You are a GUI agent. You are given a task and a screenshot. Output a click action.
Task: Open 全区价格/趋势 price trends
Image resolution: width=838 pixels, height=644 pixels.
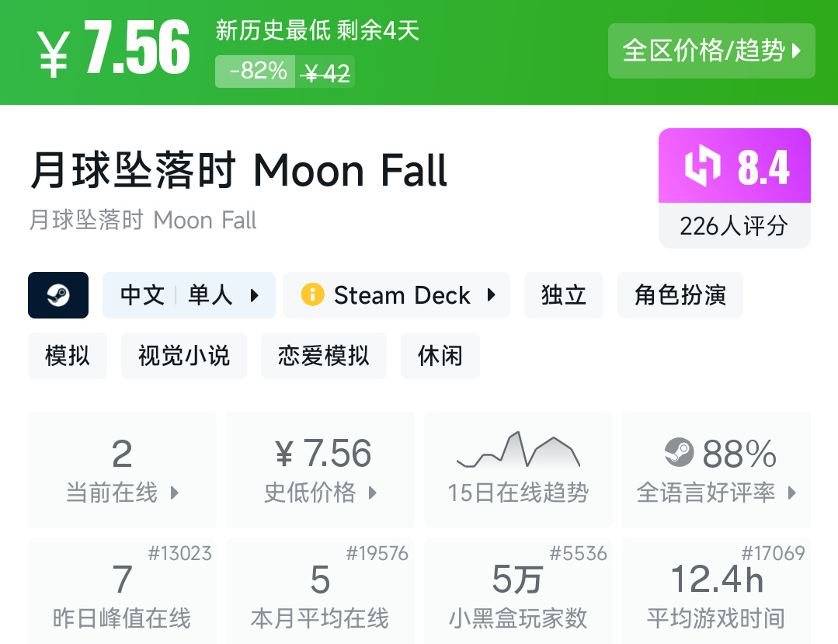[x=711, y=51]
